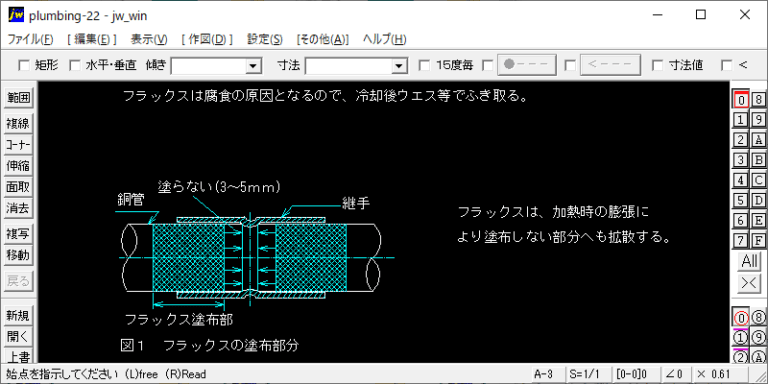Open the 編集(E) menu
Viewport: 768px width, 384px height.
(x=92, y=40)
